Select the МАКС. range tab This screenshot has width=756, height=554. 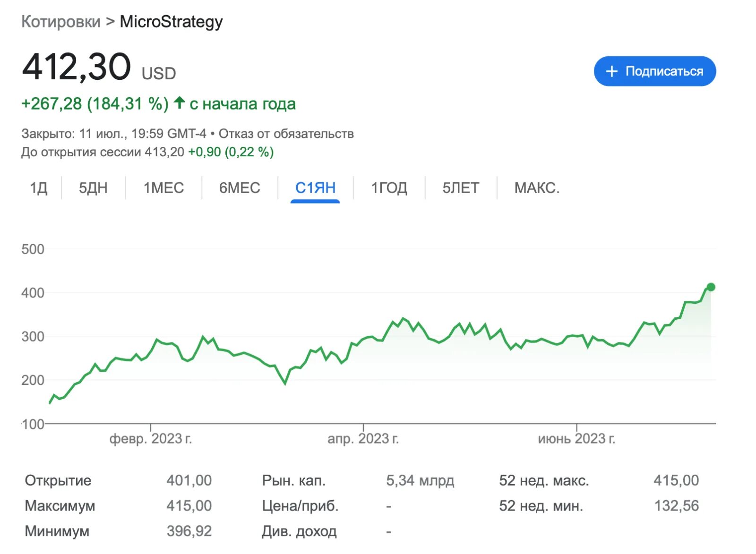coord(537,188)
